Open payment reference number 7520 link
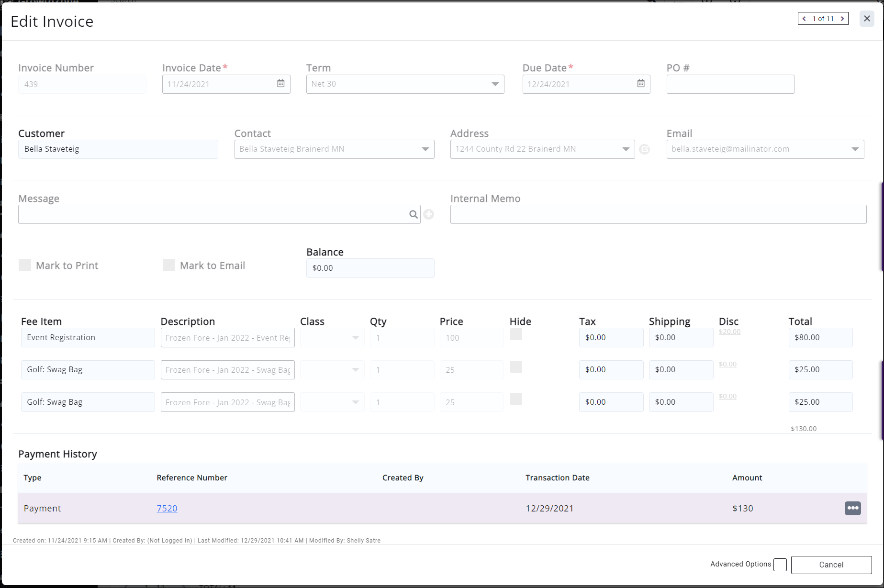The height and width of the screenshot is (588, 884). pos(167,508)
